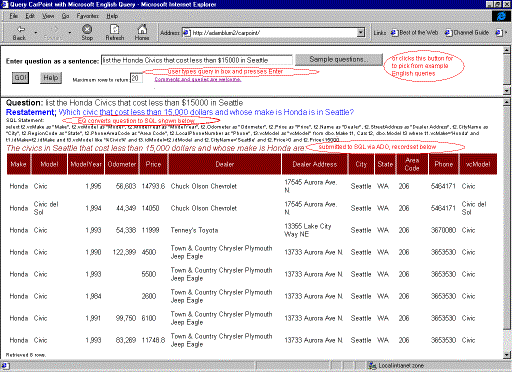Click the GO! button
The width and height of the screenshot is (512, 384).
tap(20, 78)
